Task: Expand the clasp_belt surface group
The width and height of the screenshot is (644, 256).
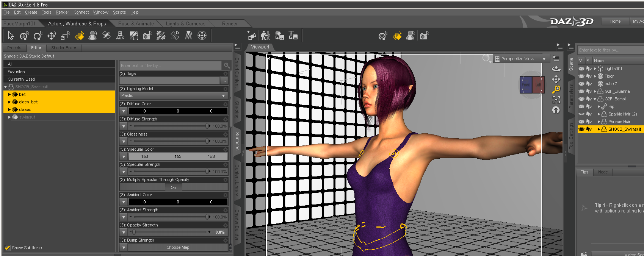Action: click(x=9, y=102)
